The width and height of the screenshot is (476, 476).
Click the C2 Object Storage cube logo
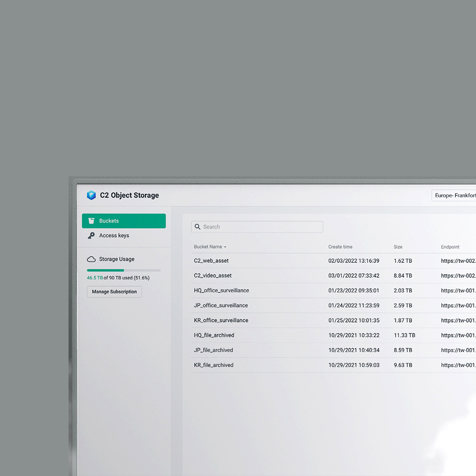(x=91, y=195)
